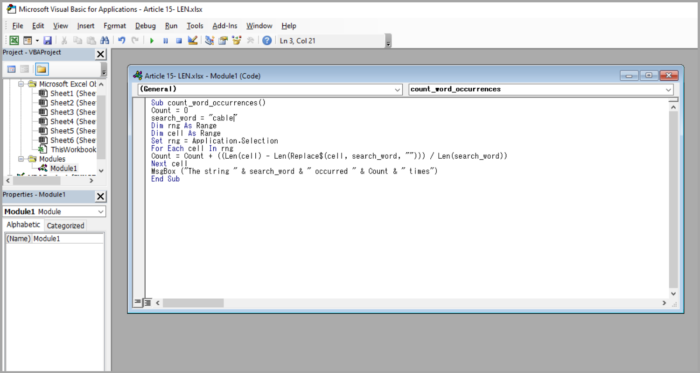Close the Properties - Module1 pane
Screen dimensions: 700x373
pyautogui.click(x=100, y=196)
